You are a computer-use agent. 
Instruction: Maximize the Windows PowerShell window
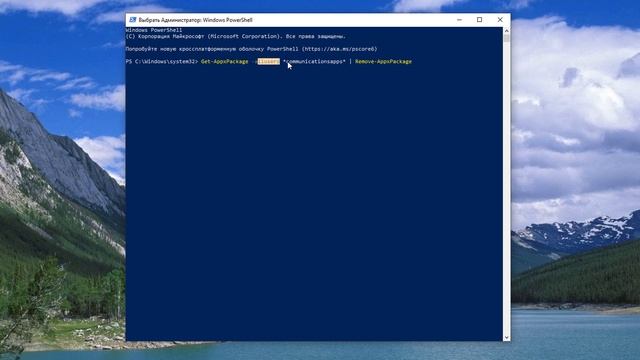(x=480, y=20)
